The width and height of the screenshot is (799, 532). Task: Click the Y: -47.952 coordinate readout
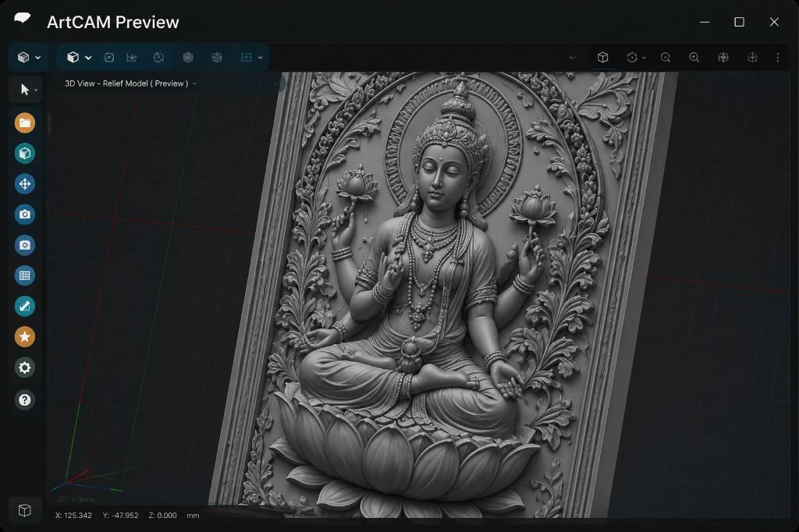121,515
